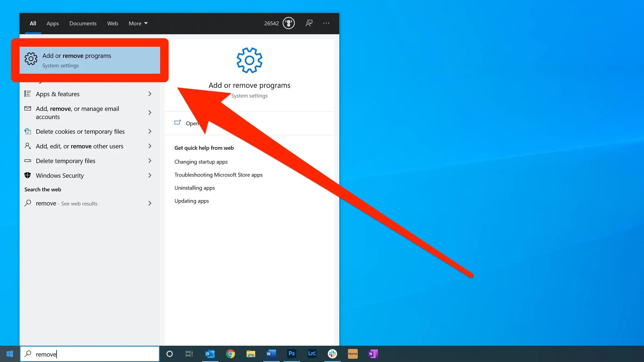
Task: Open Microsoft Word from the taskbar
Action: click(x=271, y=354)
